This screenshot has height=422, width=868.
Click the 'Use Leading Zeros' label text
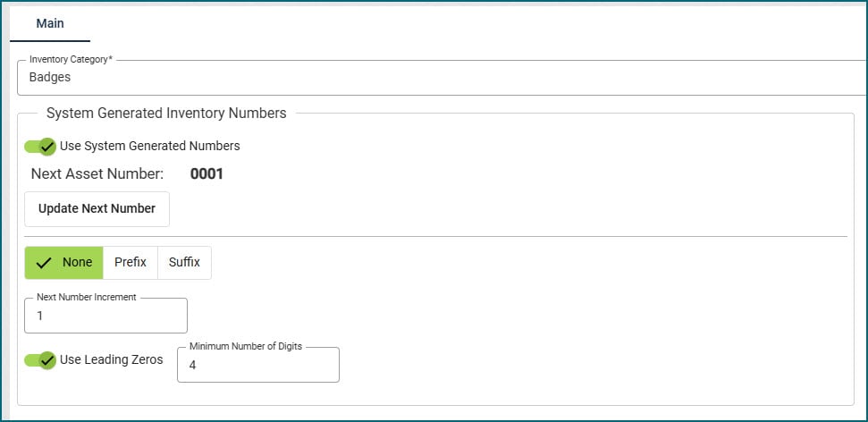tap(111, 359)
